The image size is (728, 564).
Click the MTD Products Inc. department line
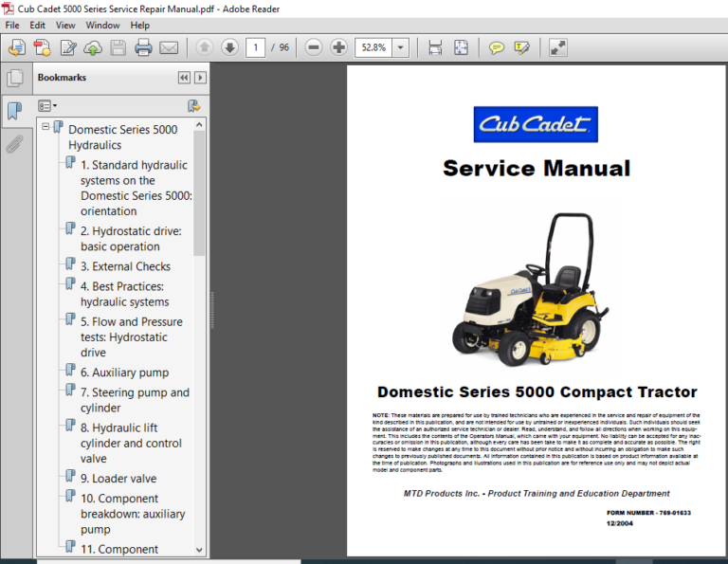click(537, 494)
